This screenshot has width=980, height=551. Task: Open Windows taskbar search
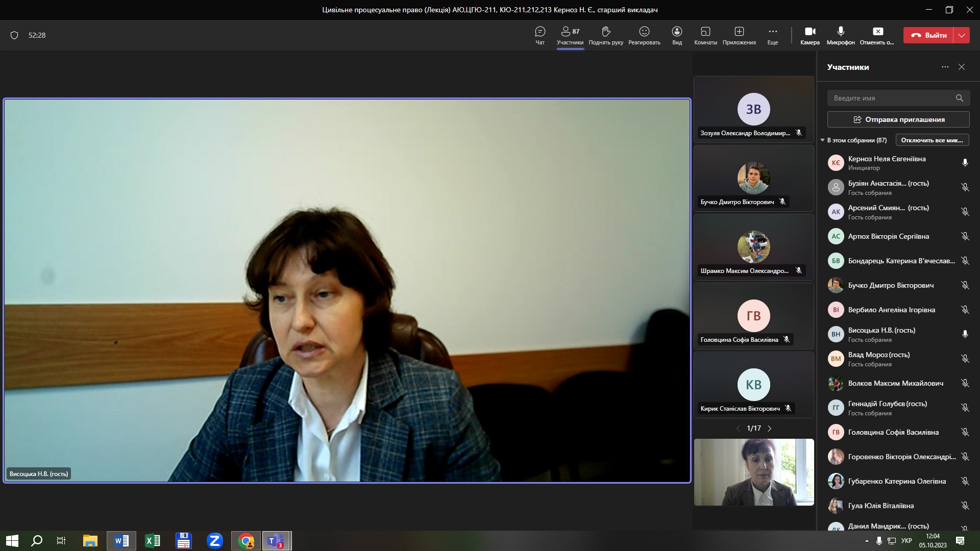(37, 541)
